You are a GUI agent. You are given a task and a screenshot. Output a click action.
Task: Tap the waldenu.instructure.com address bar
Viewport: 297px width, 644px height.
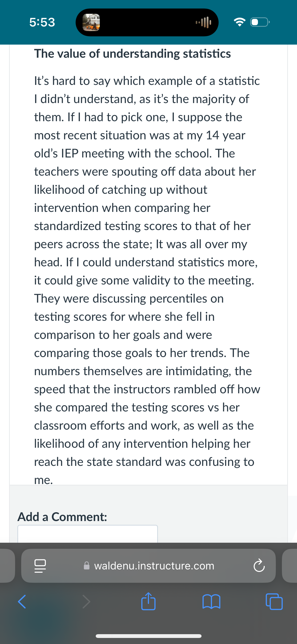(148, 566)
